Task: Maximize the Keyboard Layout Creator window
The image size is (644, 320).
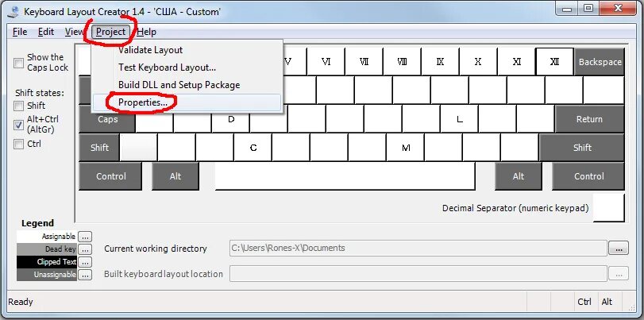Action: [x=588, y=8]
